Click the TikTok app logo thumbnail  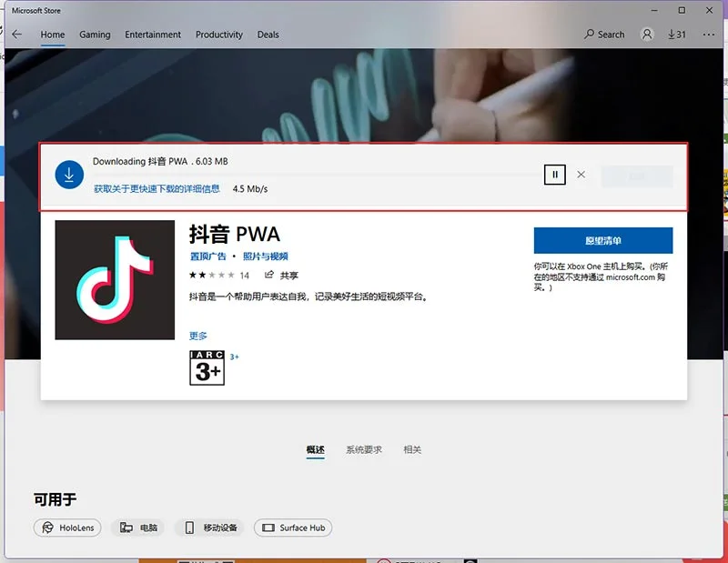115,280
